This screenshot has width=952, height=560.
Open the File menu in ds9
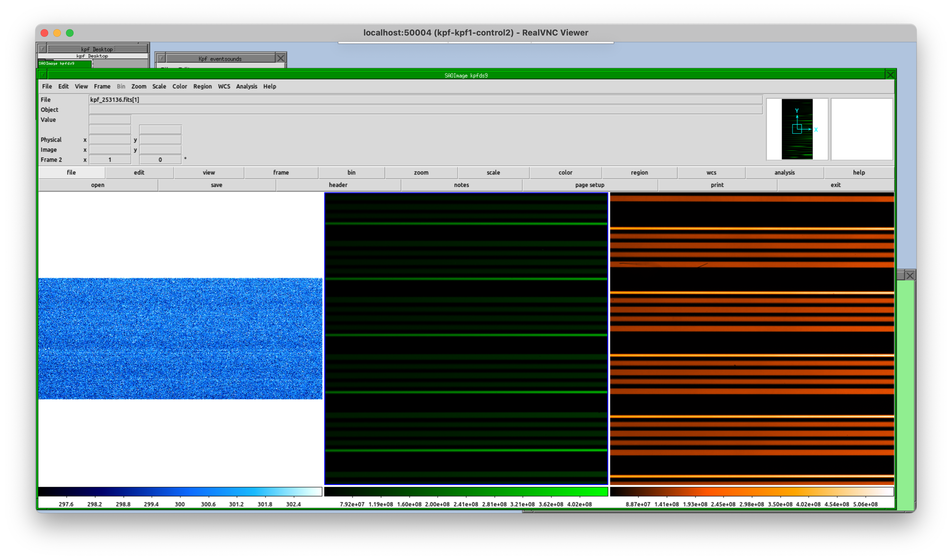tap(47, 87)
